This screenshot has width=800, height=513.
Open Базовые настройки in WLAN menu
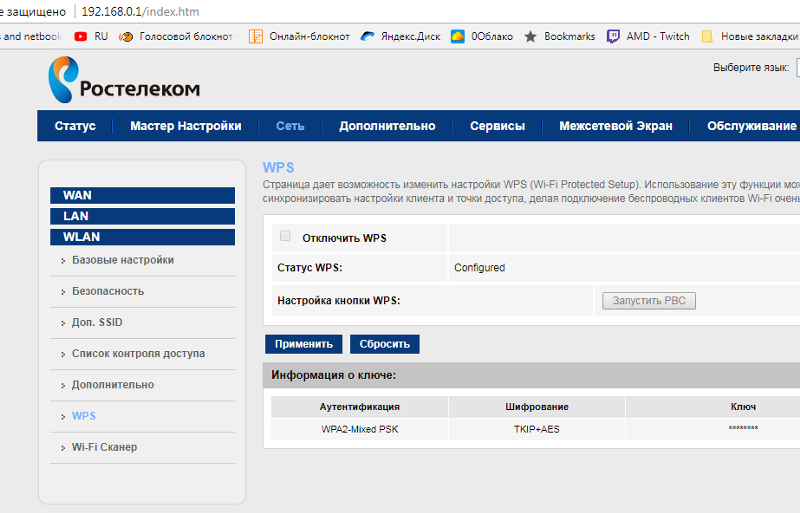pyautogui.click(x=123, y=260)
